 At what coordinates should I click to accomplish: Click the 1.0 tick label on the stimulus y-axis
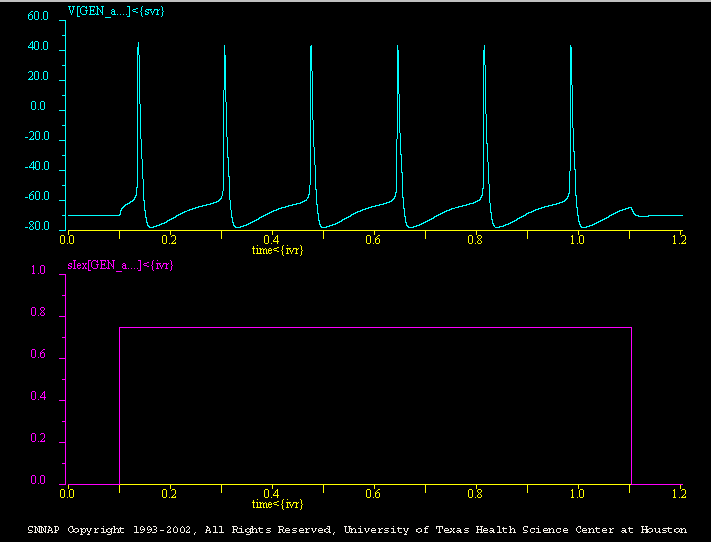[39, 271]
